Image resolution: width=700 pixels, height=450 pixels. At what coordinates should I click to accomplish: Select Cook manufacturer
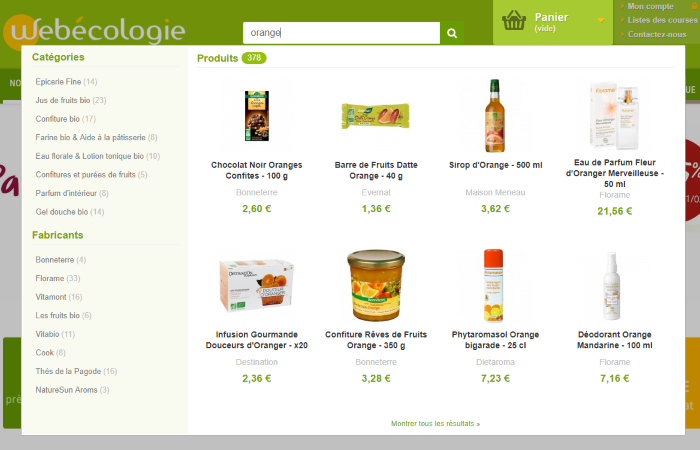click(50, 353)
